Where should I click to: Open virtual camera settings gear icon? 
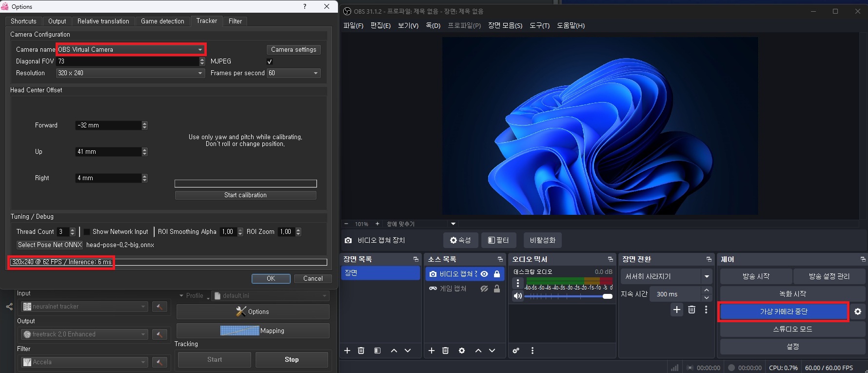pyautogui.click(x=858, y=311)
